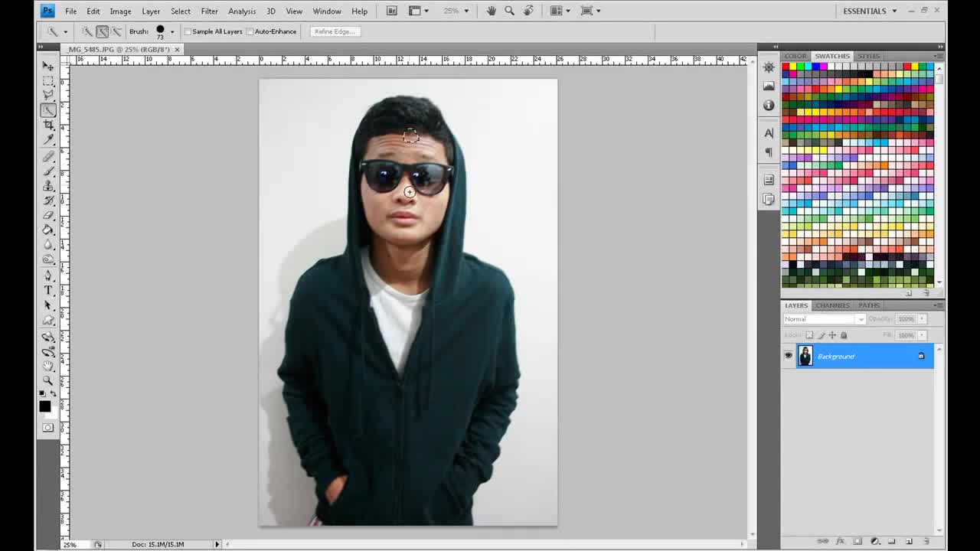Open the Analysis menu

tap(242, 11)
